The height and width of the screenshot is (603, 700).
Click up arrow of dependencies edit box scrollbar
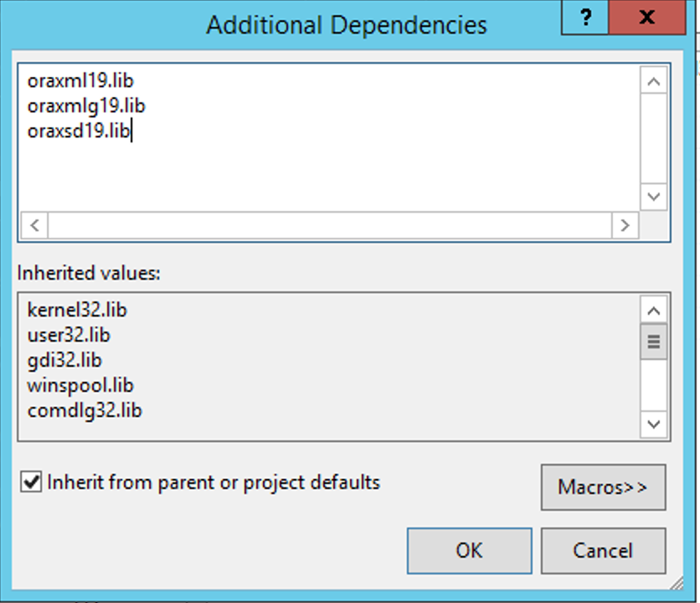(654, 80)
